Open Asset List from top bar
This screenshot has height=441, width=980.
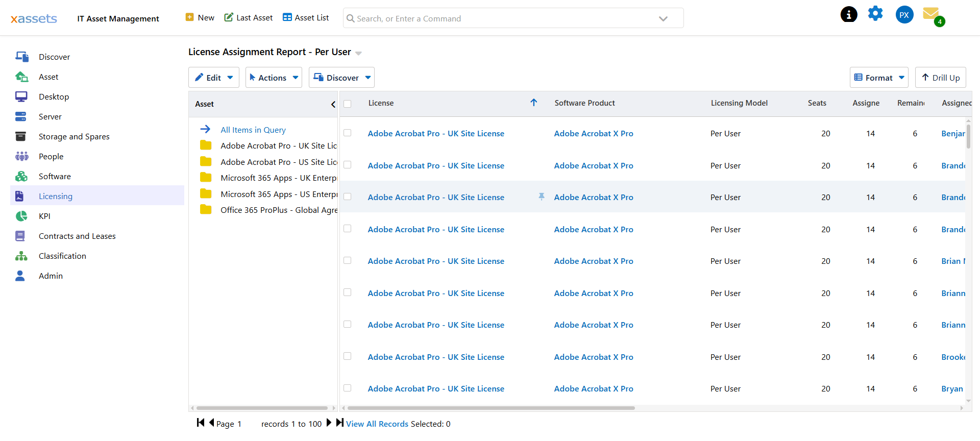[306, 17]
